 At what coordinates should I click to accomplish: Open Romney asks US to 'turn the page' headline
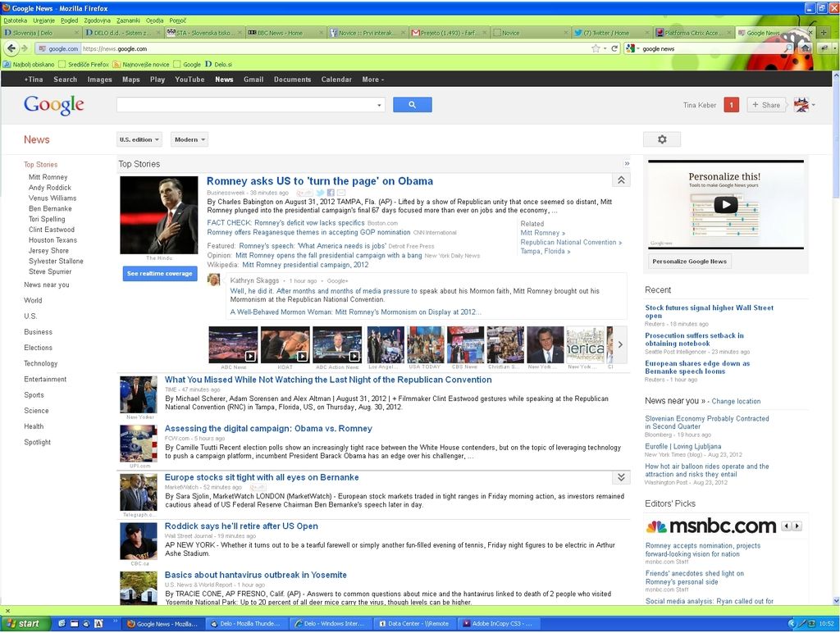pyautogui.click(x=320, y=181)
